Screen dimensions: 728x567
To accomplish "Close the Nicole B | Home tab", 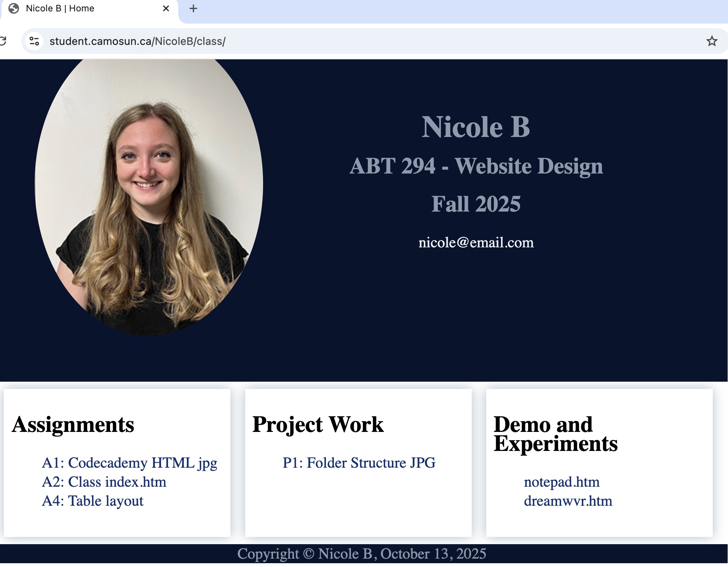I will (166, 8).
